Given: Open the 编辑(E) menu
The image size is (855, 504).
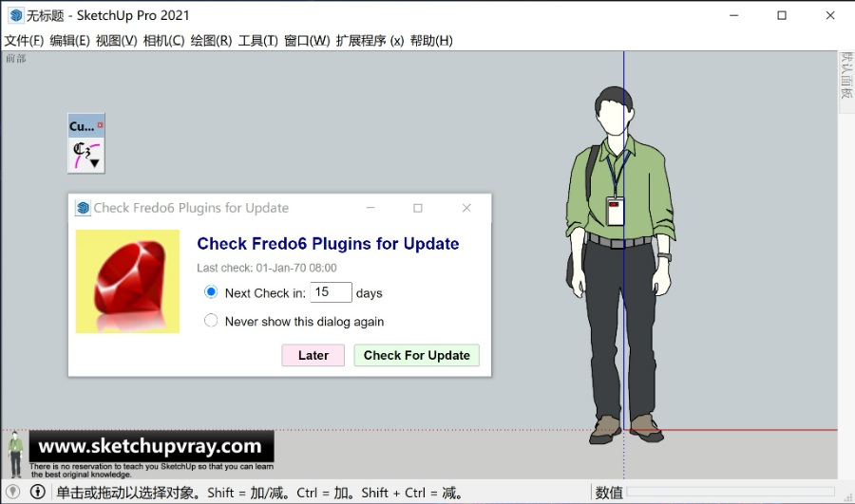Looking at the screenshot, I should (69, 41).
